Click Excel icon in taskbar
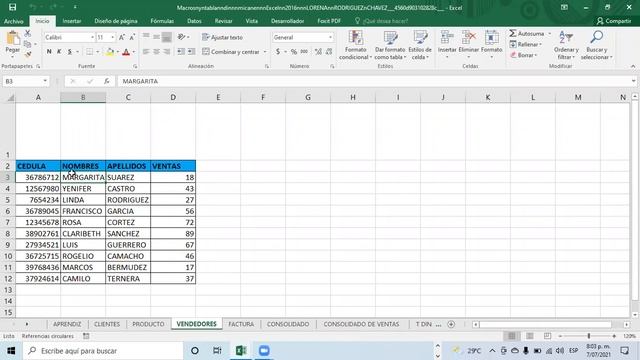Image resolution: width=640 pixels, height=360 pixels. click(241, 351)
